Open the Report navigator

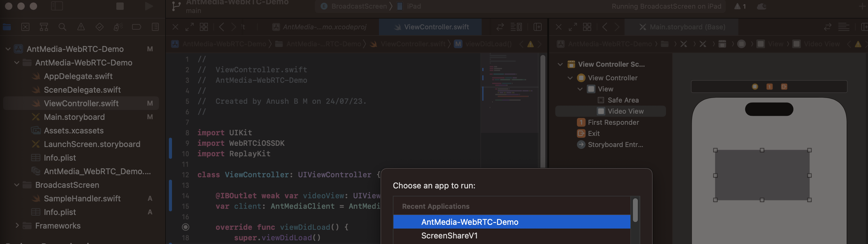[155, 27]
